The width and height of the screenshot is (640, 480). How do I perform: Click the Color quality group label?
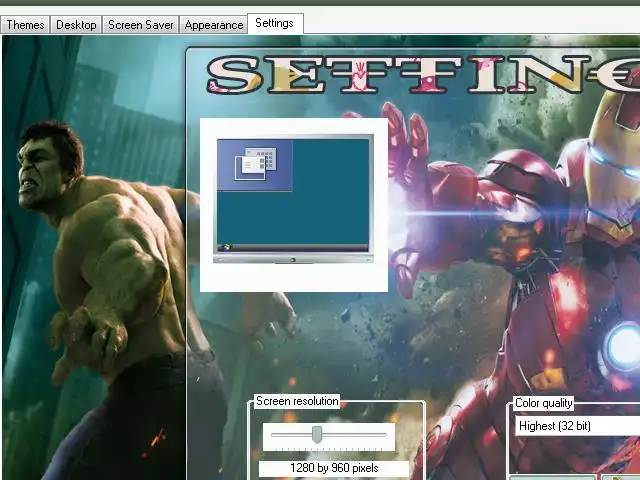[x=543, y=403]
